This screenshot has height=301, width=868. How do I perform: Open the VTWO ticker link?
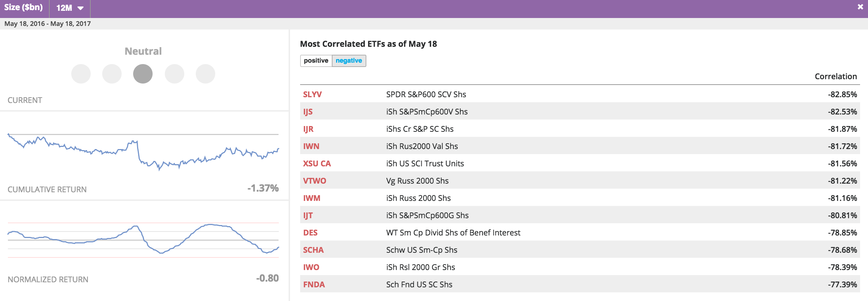[x=314, y=181]
